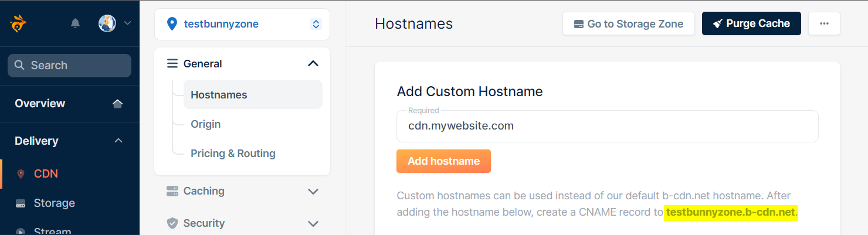Expand the Security section chevron

pos(313,224)
